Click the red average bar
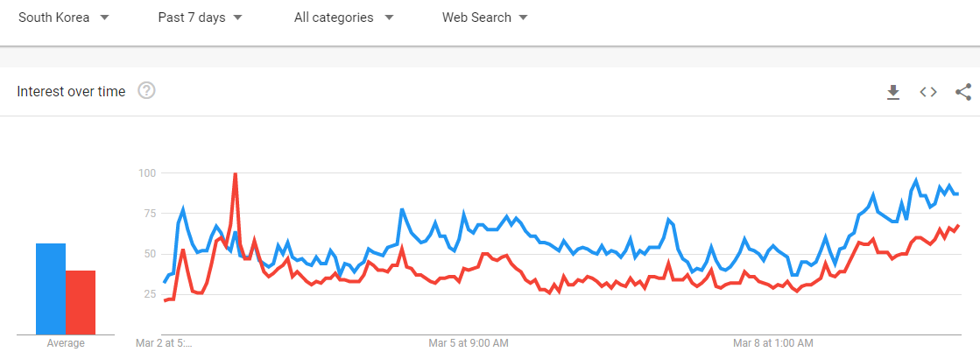Viewport: 980px width, 359px height. pyautogui.click(x=81, y=302)
